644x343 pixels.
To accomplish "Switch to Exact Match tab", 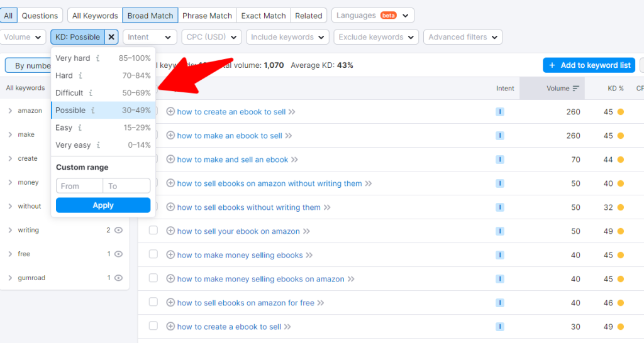I will coord(264,16).
